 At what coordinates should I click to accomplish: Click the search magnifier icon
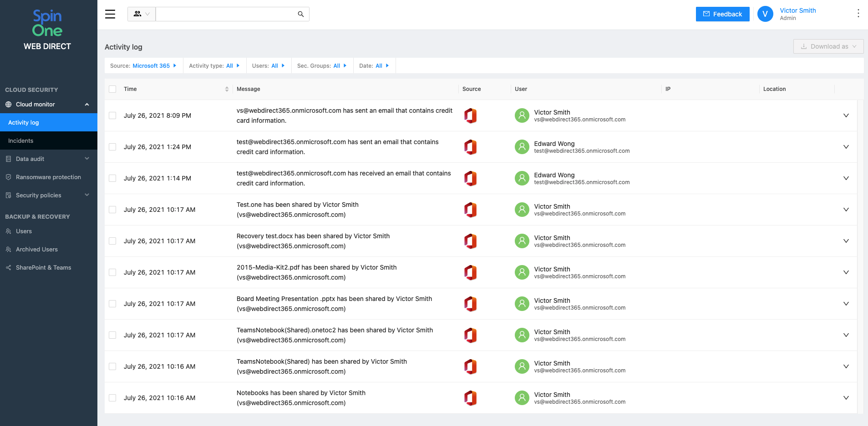pos(300,14)
